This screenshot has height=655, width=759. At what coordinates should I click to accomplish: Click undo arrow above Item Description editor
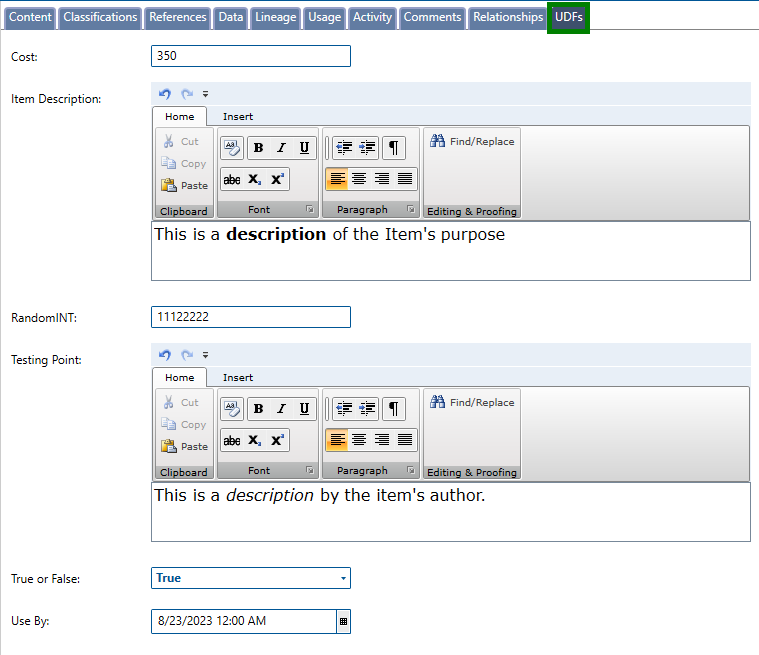click(x=164, y=94)
